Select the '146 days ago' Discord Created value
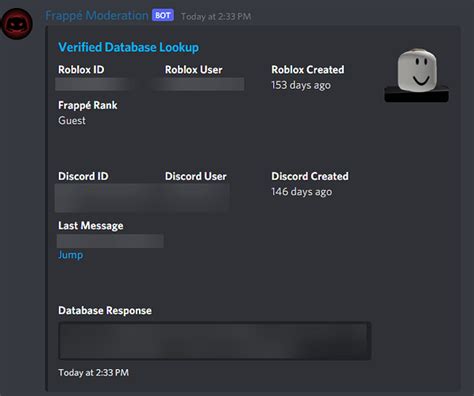The width and height of the screenshot is (474, 396). [301, 192]
